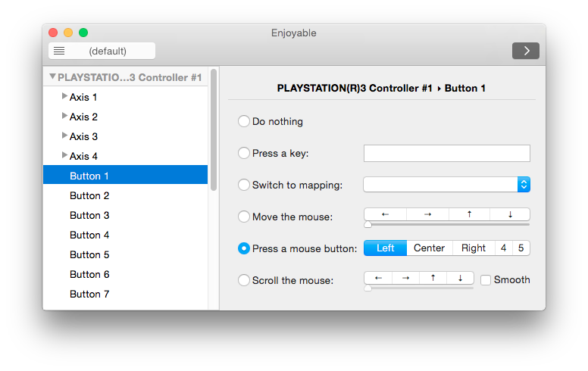Click the start/enable arrow button
Image resolution: width=588 pixels, height=371 pixels.
pos(525,51)
